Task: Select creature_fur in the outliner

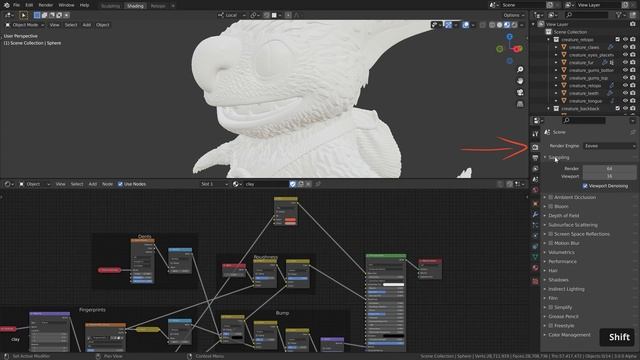Action: click(581, 62)
